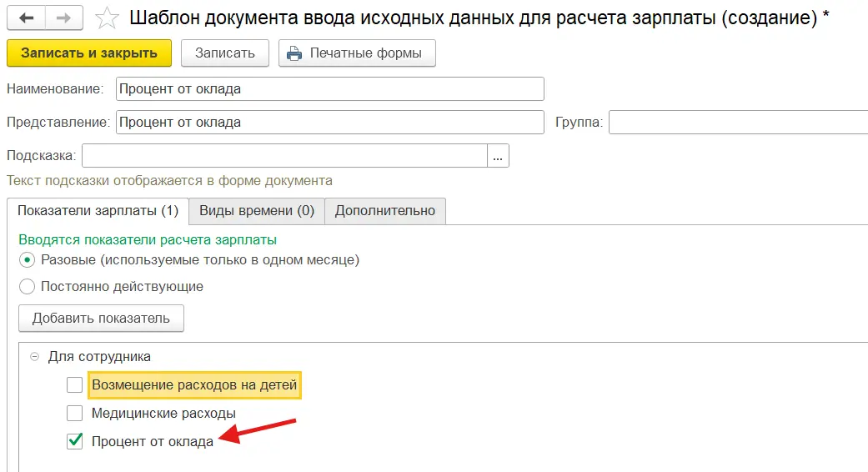Switch to the Виды времени tab
This screenshot has height=472, width=868.
[x=256, y=211]
